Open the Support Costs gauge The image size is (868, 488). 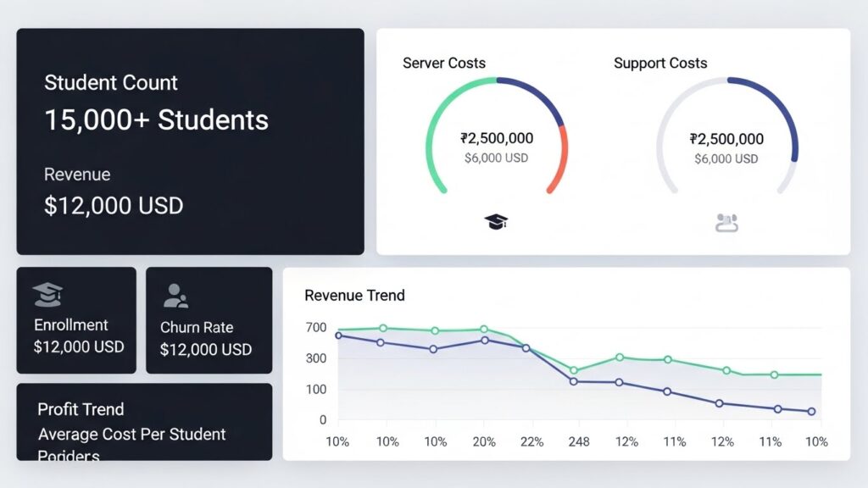pyautogui.click(x=726, y=136)
